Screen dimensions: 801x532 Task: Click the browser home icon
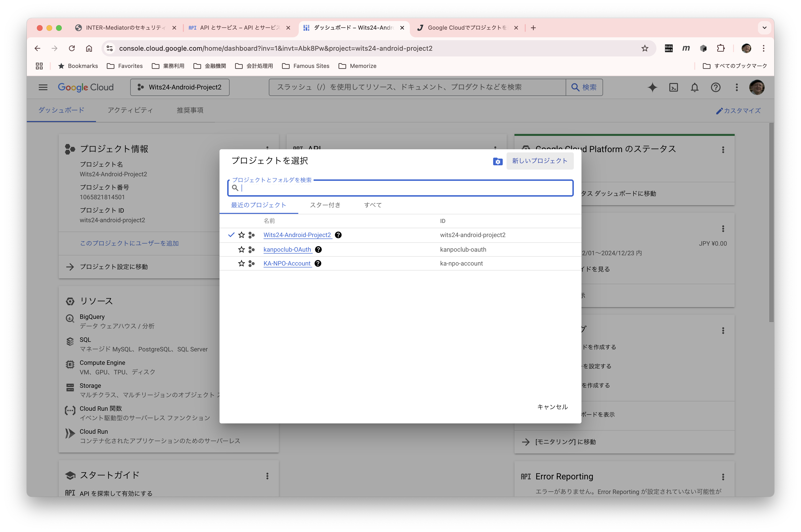[x=89, y=48]
